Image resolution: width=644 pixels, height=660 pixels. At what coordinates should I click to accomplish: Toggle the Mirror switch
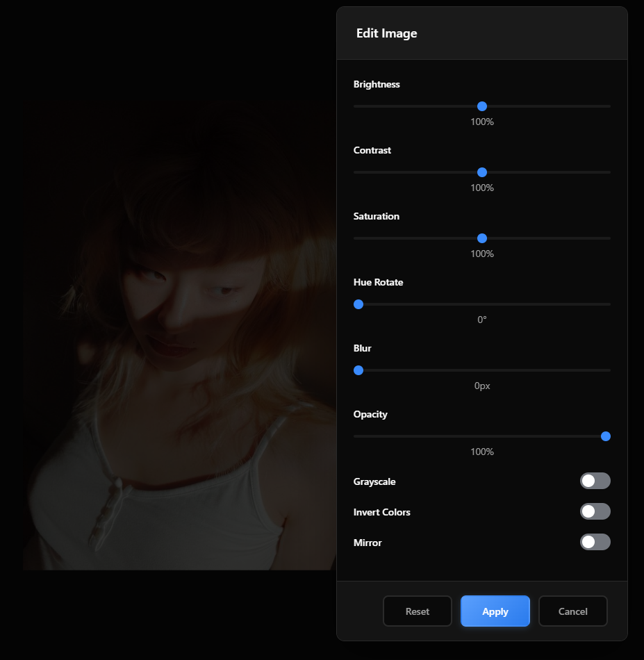595,542
